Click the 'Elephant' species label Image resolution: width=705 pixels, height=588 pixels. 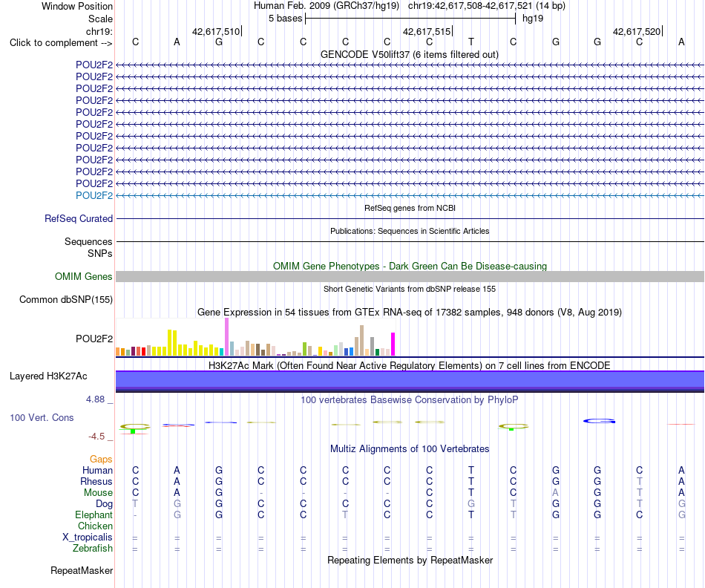[x=94, y=514]
